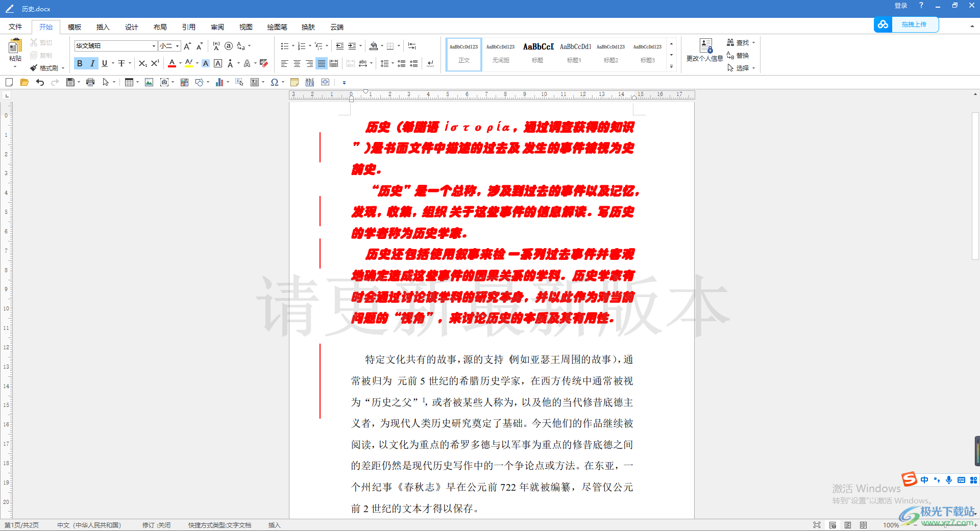Image resolution: width=980 pixels, height=531 pixels.
Task: Apply the 标题1 heading style
Action: pyautogui.click(x=575, y=54)
